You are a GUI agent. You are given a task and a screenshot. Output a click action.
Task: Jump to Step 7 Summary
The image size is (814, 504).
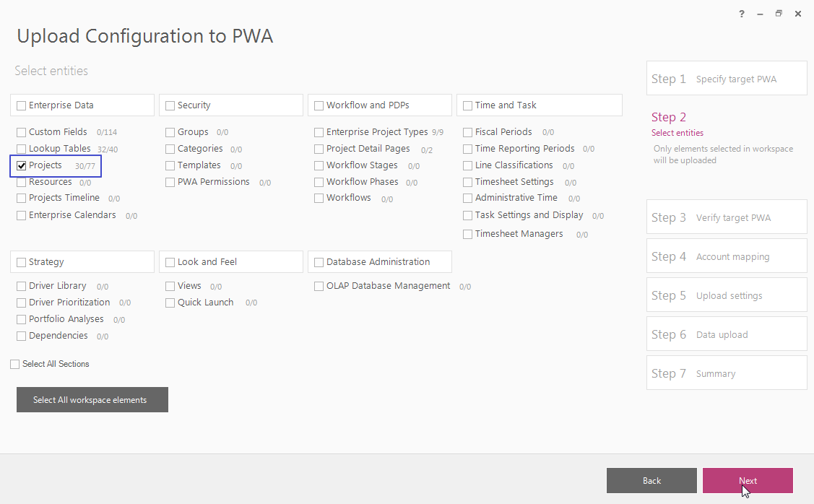727,373
